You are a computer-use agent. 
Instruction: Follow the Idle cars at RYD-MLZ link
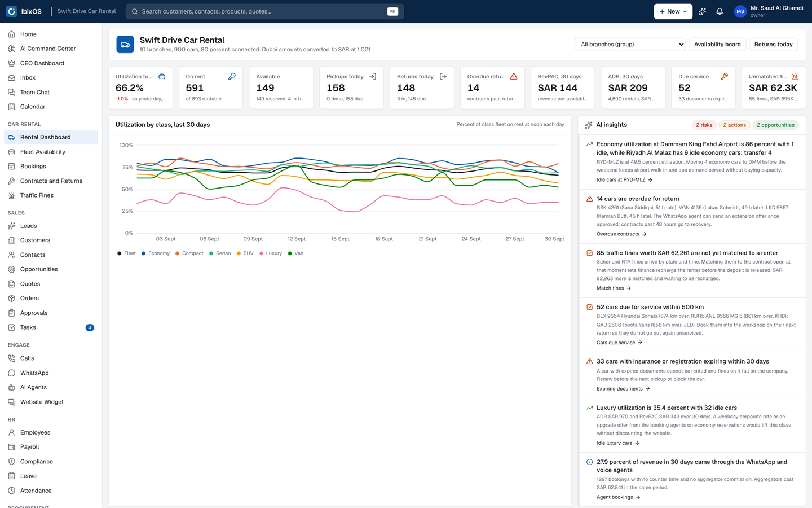(624, 180)
